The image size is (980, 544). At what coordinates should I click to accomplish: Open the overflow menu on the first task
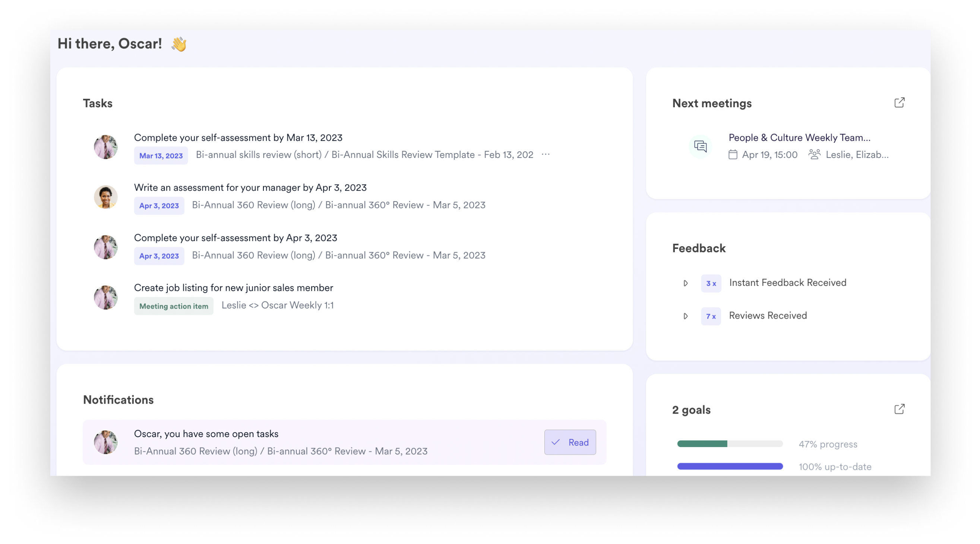point(546,155)
